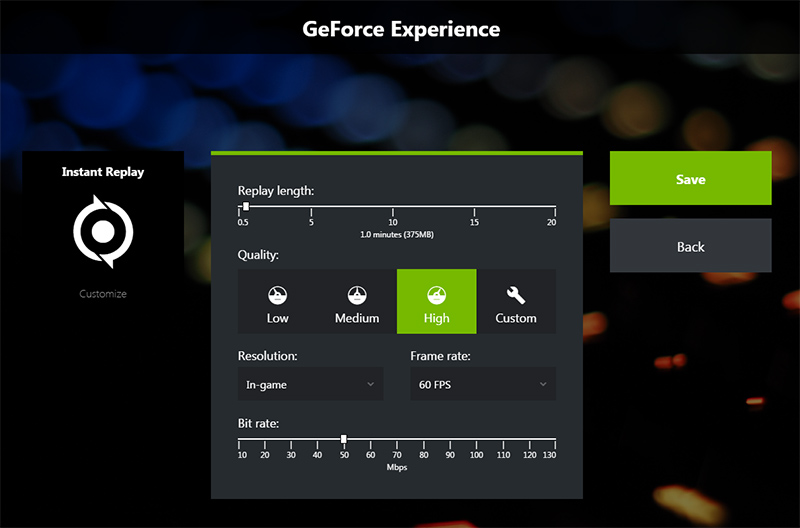Image resolution: width=800 pixels, height=528 pixels.
Task: Select the High quality option
Action: tap(437, 301)
